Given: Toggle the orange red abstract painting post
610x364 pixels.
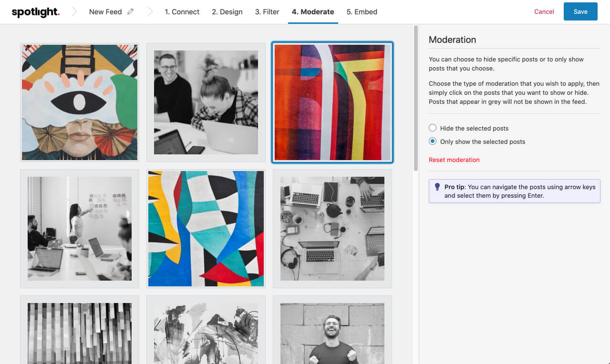Looking at the screenshot, I should 332,102.
